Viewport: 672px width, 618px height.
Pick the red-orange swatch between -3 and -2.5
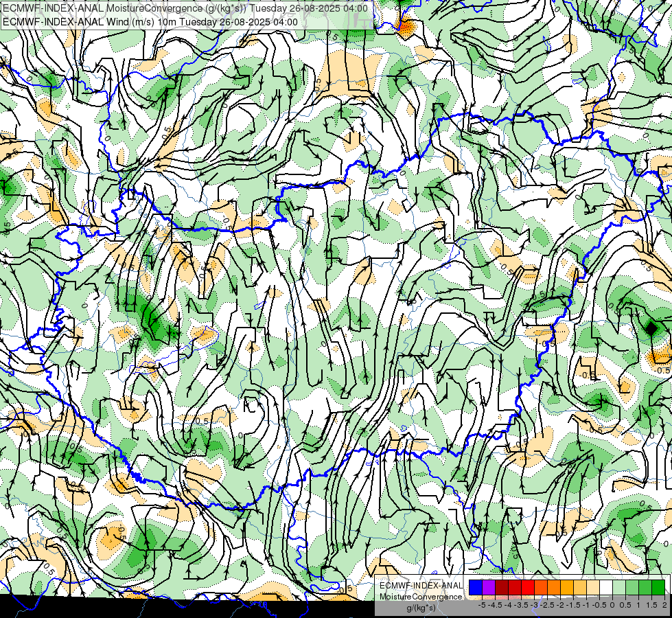tap(541, 588)
